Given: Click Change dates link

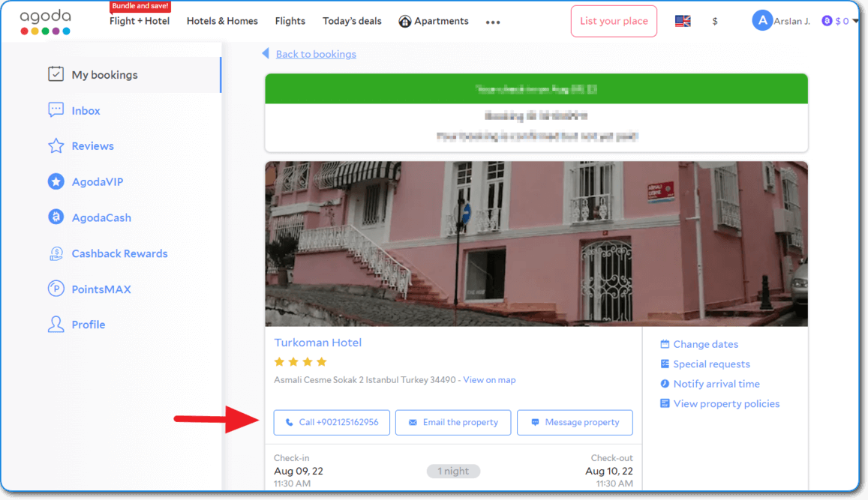Looking at the screenshot, I should 705,344.
